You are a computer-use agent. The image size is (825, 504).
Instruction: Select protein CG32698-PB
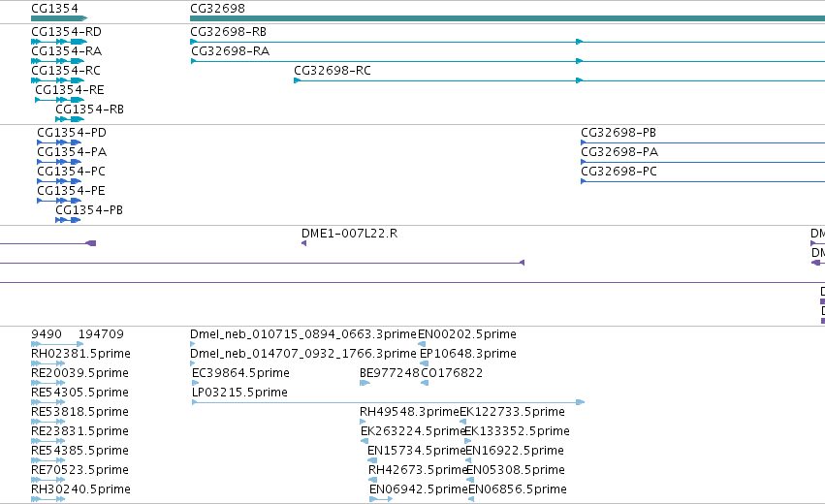pyautogui.click(x=619, y=133)
